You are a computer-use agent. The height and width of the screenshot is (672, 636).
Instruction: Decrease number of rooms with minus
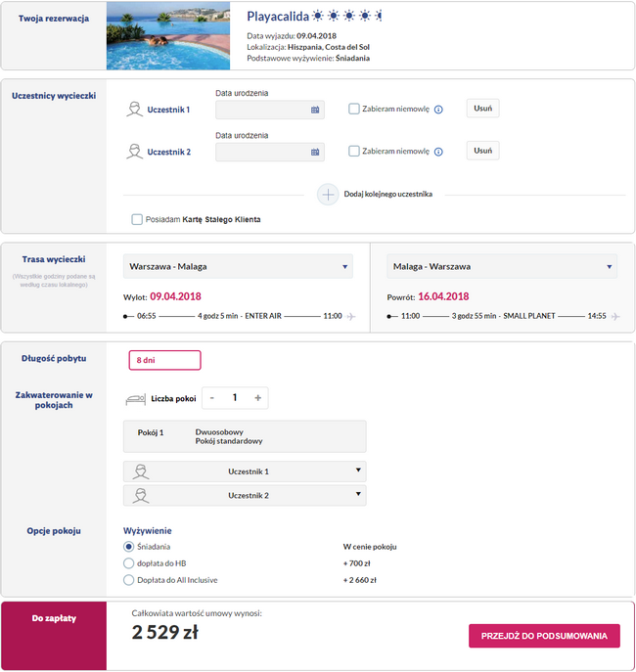[x=211, y=398]
